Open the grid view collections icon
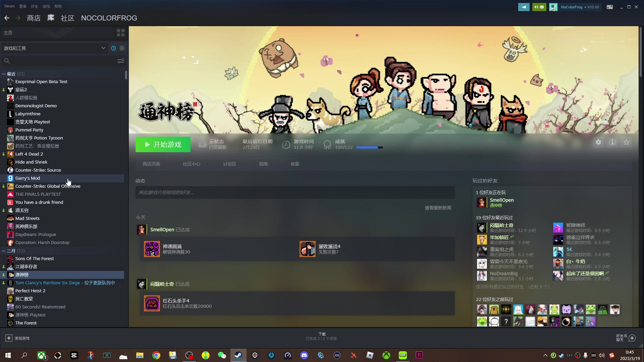This screenshot has height=362, width=644. click(x=121, y=33)
